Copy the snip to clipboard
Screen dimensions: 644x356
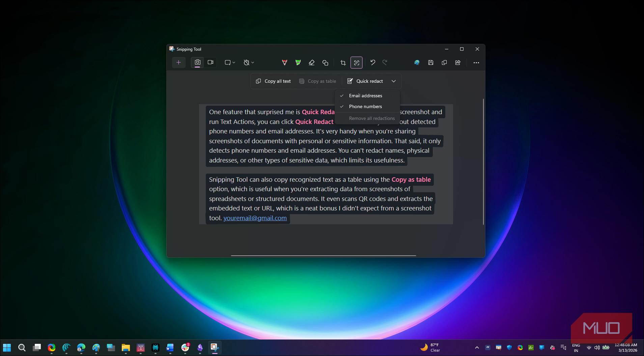click(444, 62)
